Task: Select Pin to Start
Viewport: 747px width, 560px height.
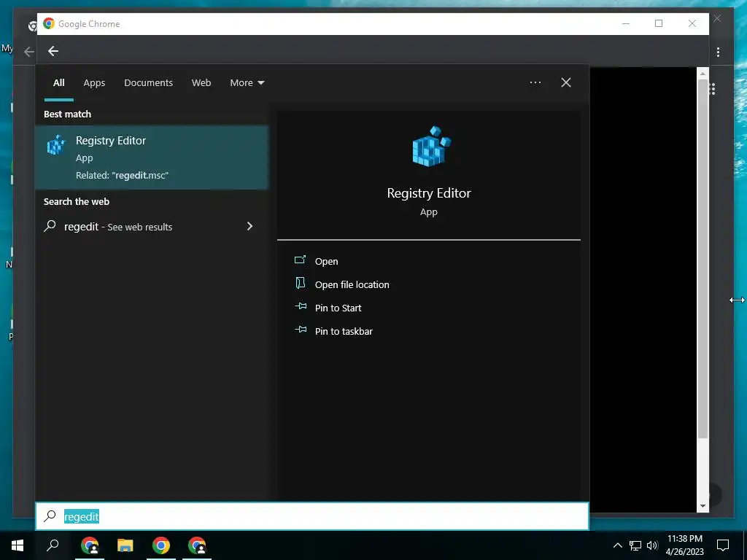Action: point(338,308)
